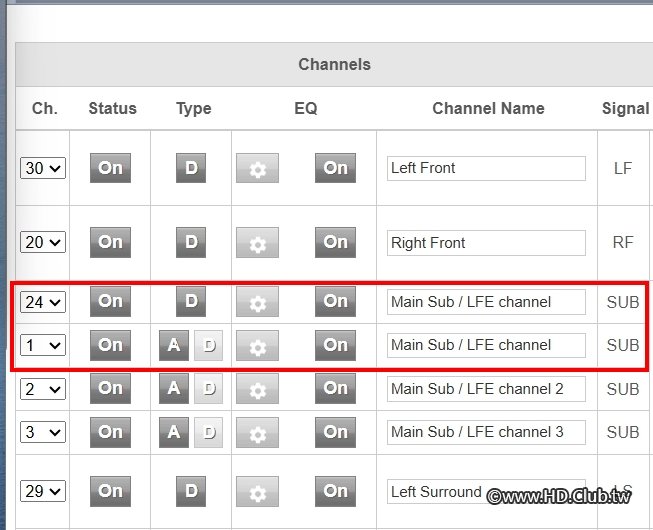
Task: Edit Main Sub / LFE channel 2 name field
Action: [x=486, y=389]
